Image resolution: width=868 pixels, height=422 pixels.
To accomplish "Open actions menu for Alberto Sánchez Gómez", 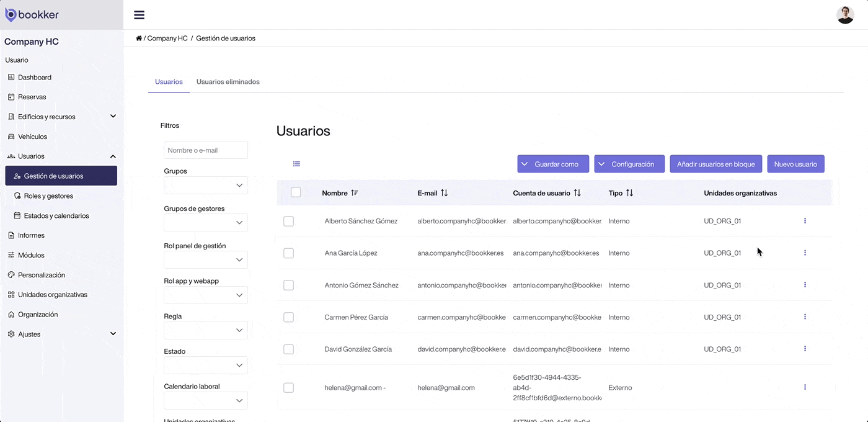I will click(x=805, y=221).
